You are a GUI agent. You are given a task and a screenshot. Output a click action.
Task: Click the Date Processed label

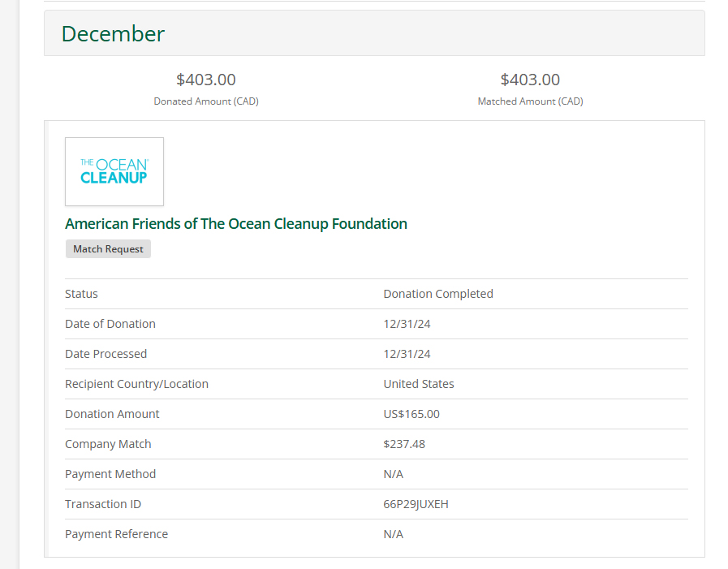tap(106, 354)
